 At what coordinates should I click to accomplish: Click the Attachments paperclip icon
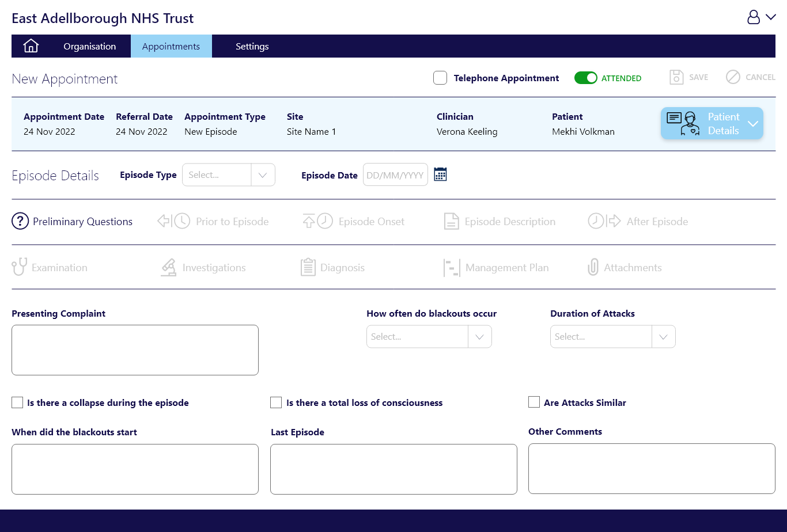click(x=593, y=267)
